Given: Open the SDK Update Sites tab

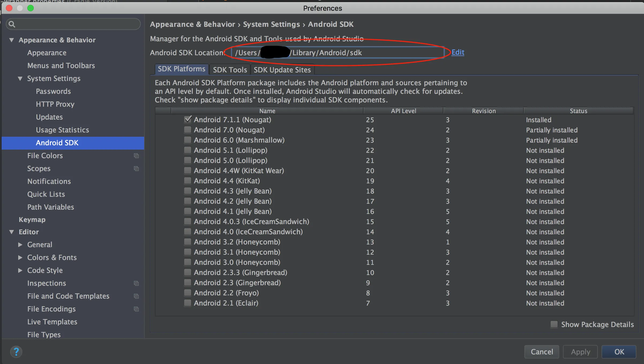Looking at the screenshot, I should [282, 70].
